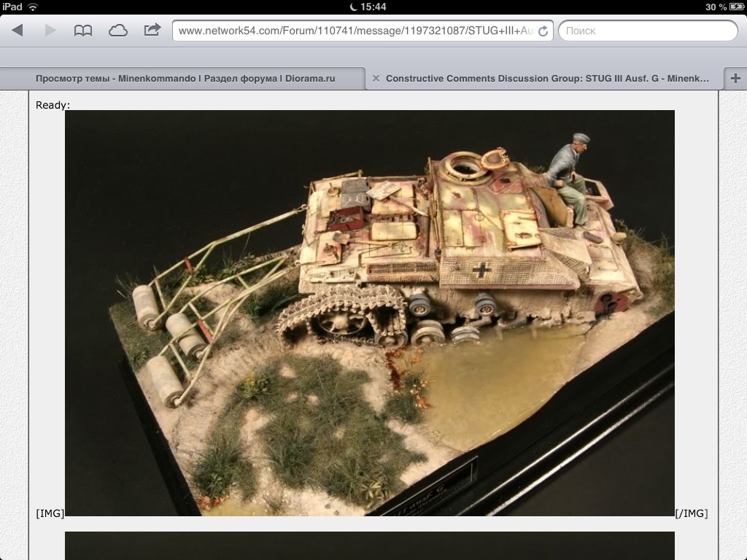Focus the Поиск search field
This screenshot has width=747, height=560.
click(648, 31)
